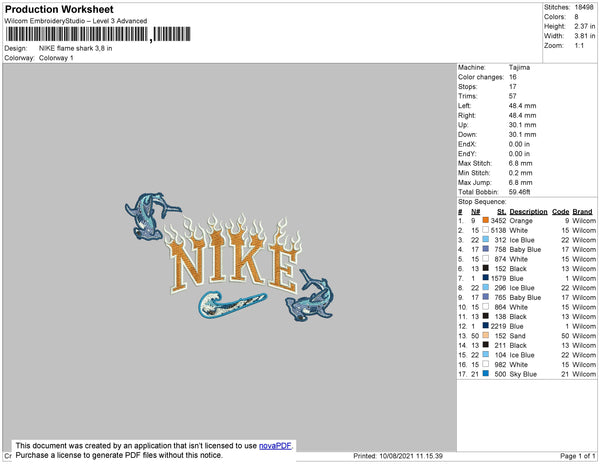This screenshot has width=600, height=464.
Task: Click the Stitches value '18498'
Action: [584, 7]
